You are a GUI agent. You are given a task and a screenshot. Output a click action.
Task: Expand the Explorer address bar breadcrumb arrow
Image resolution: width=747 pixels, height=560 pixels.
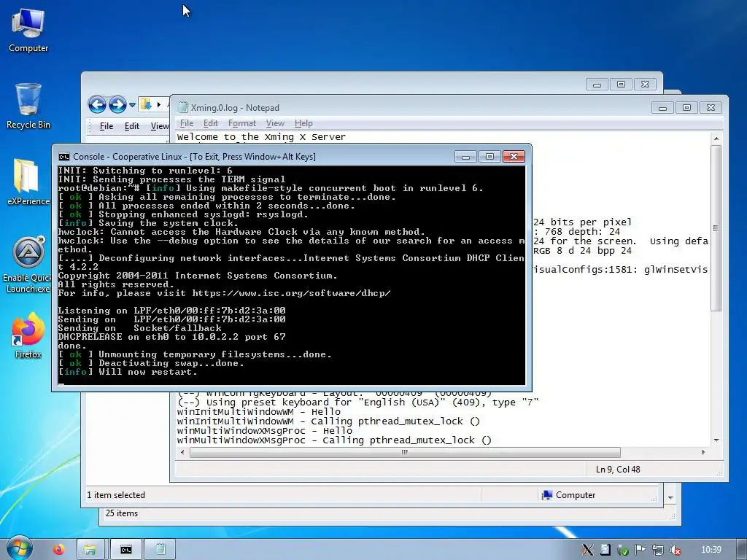point(158,104)
